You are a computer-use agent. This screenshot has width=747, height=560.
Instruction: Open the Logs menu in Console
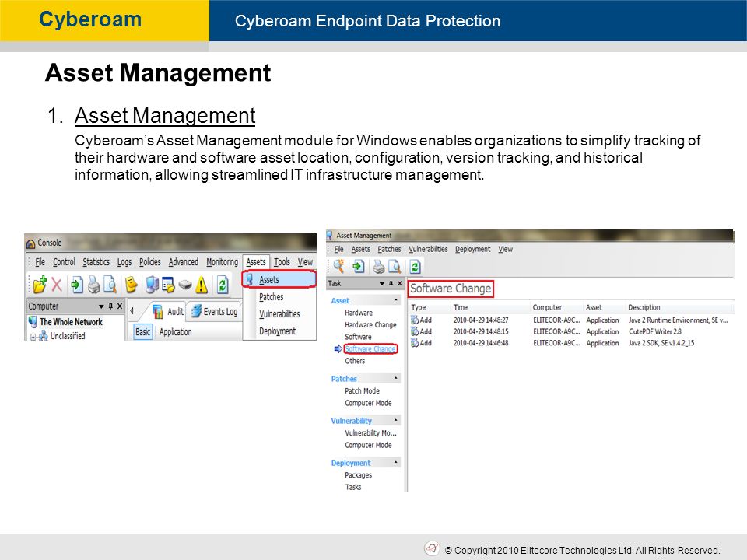pyautogui.click(x=124, y=262)
